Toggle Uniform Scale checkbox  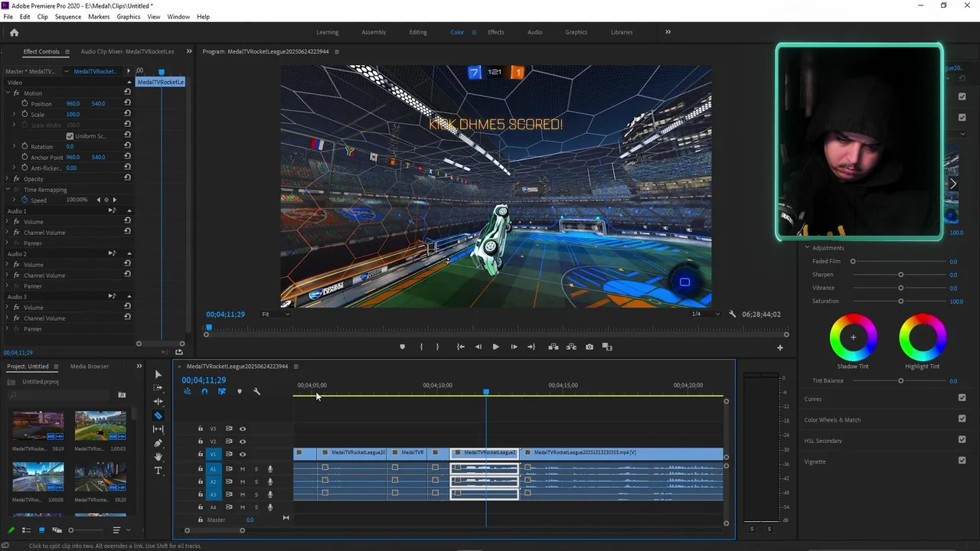pos(70,136)
